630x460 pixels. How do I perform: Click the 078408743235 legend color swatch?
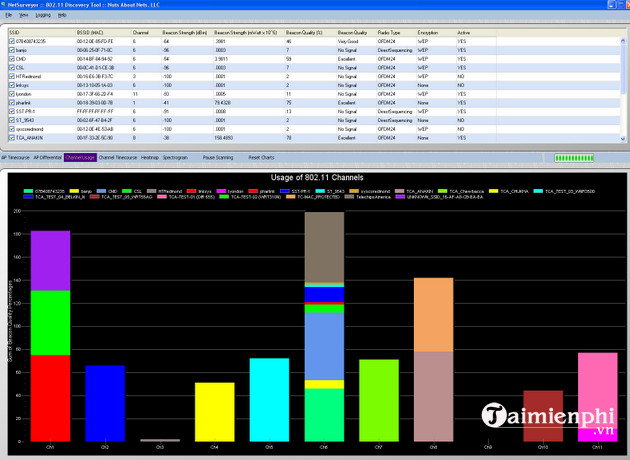[28, 191]
